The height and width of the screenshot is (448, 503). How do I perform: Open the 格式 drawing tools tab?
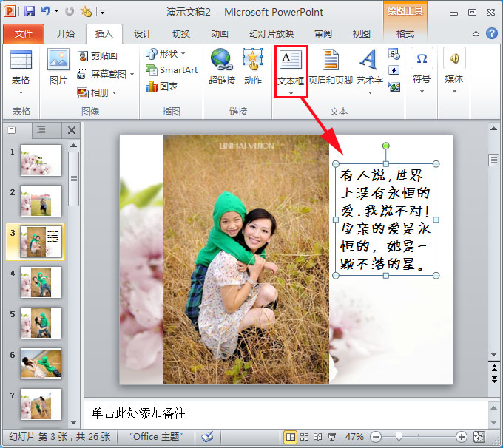405,34
